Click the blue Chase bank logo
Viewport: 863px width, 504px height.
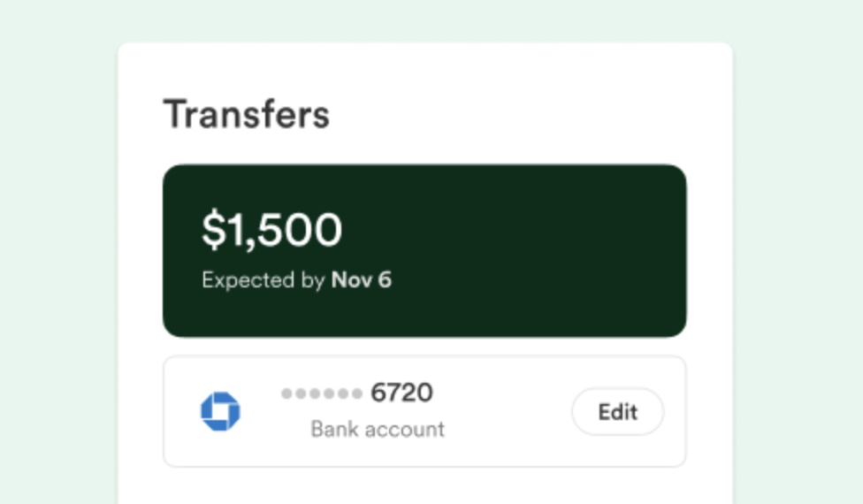pos(220,411)
